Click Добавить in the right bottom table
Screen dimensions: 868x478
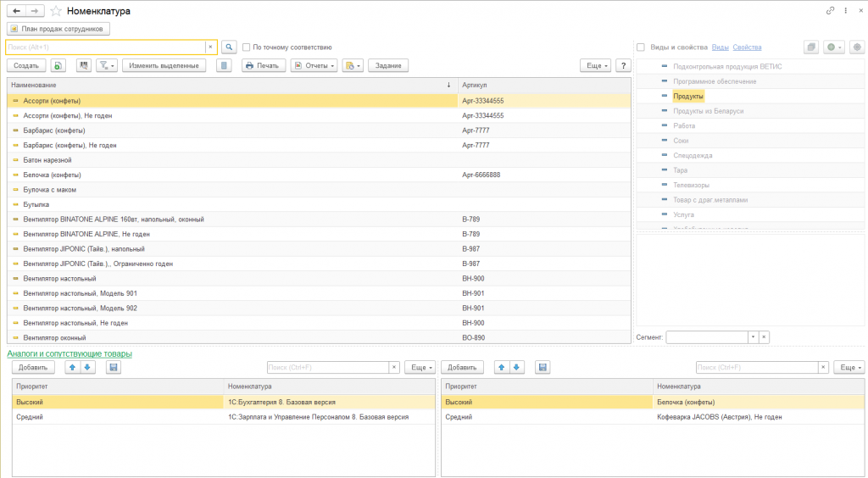pos(462,367)
